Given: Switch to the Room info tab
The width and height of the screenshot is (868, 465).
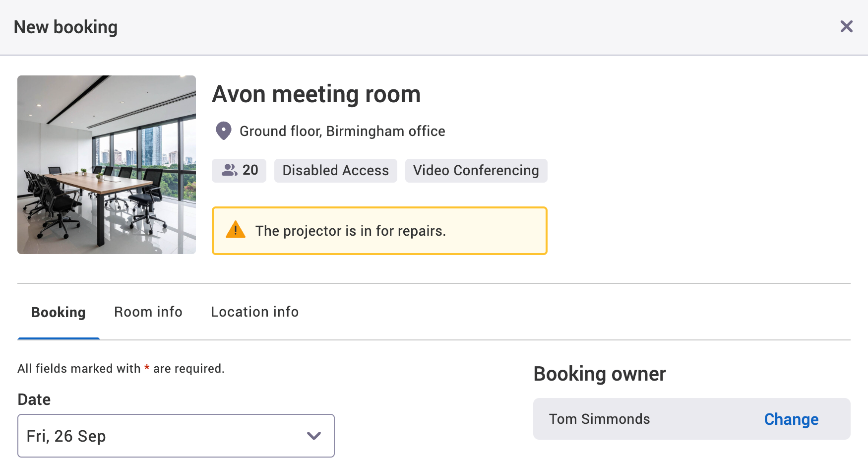Looking at the screenshot, I should click(x=148, y=312).
